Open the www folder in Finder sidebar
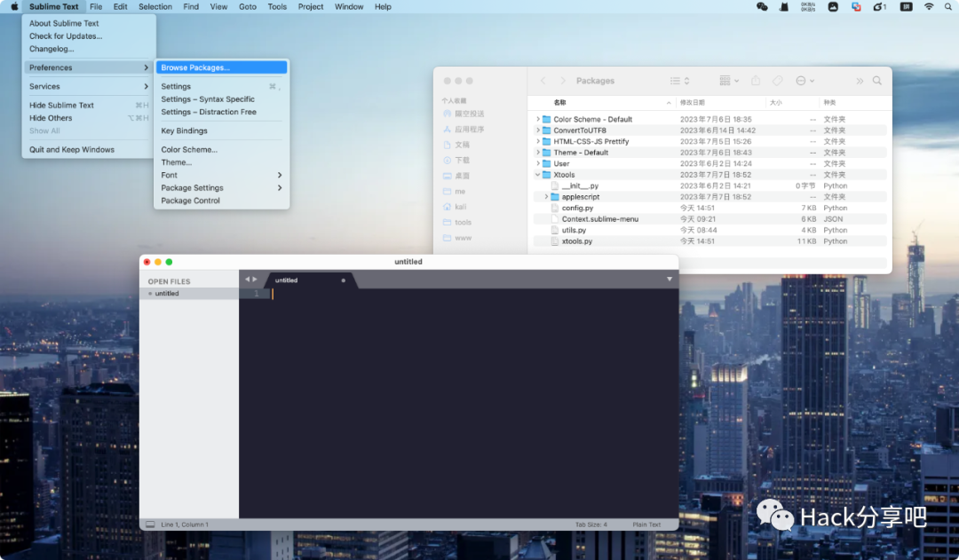 tap(457, 238)
